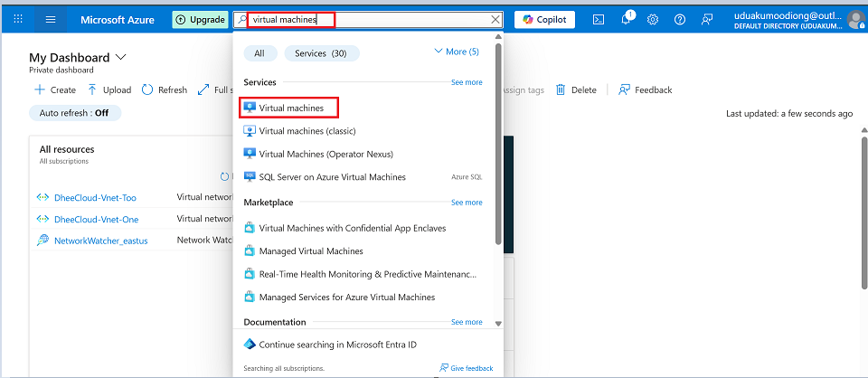Screen dimensions: 868x378
Task: Create a new dashboard
Action: pyautogui.click(x=55, y=90)
